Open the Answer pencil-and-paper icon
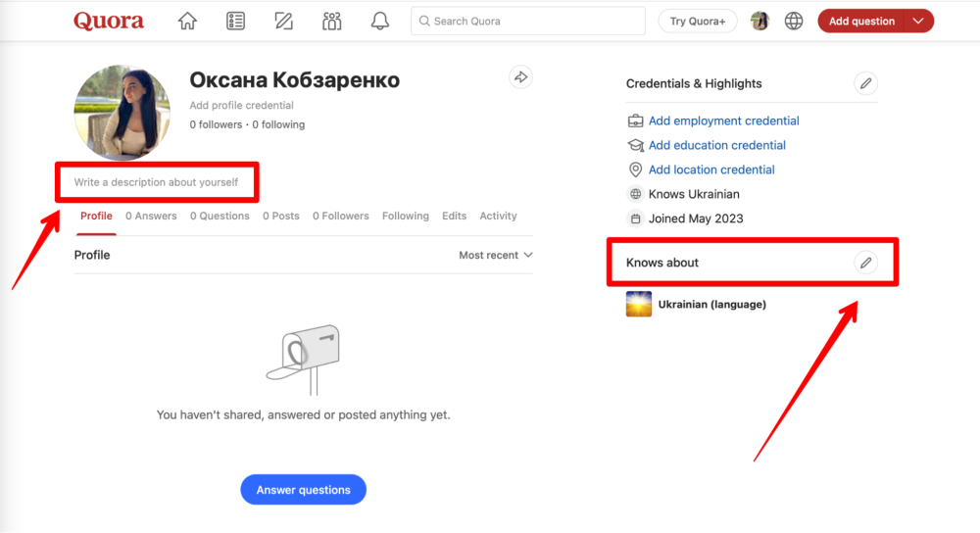This screenshot has width=980, height=533. (283, 22)
